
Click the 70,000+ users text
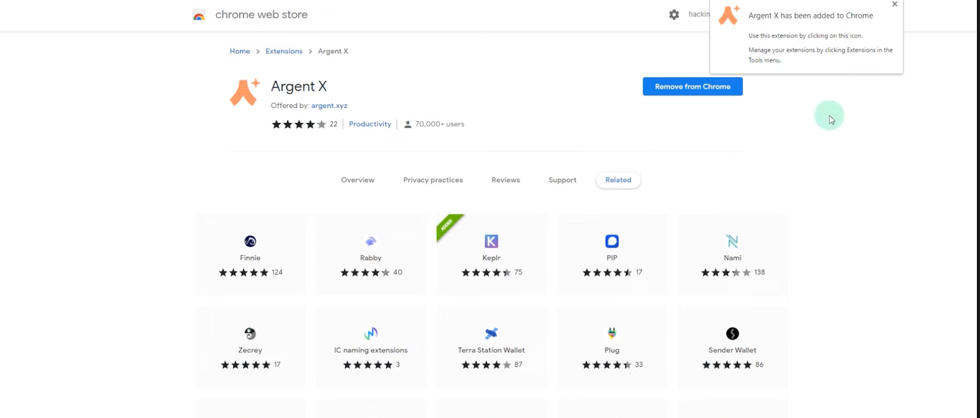[x=440, y=124]
